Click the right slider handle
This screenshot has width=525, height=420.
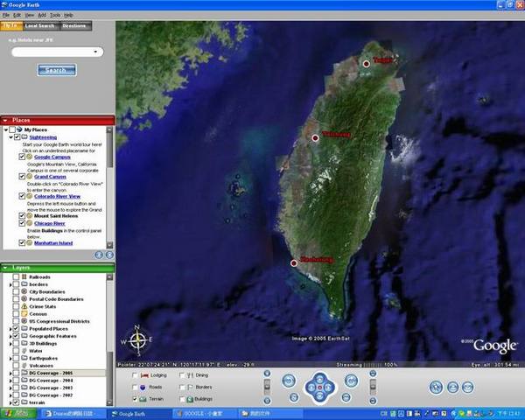coord(373,387)
